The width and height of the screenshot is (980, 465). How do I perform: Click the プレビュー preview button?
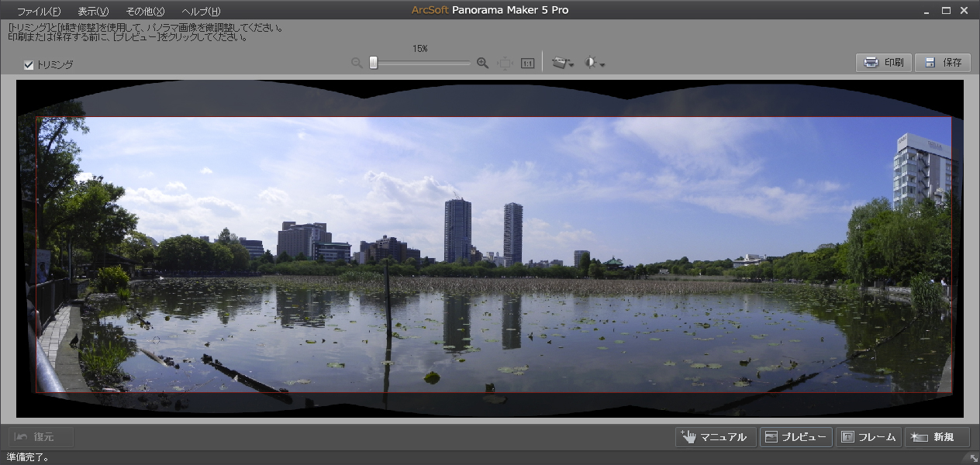[795, 436]
